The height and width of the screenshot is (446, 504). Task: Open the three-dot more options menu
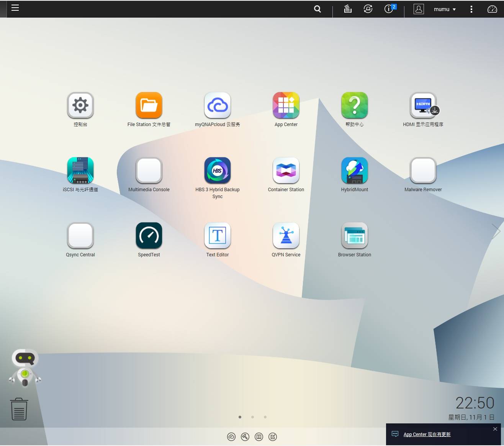[471, 9]
